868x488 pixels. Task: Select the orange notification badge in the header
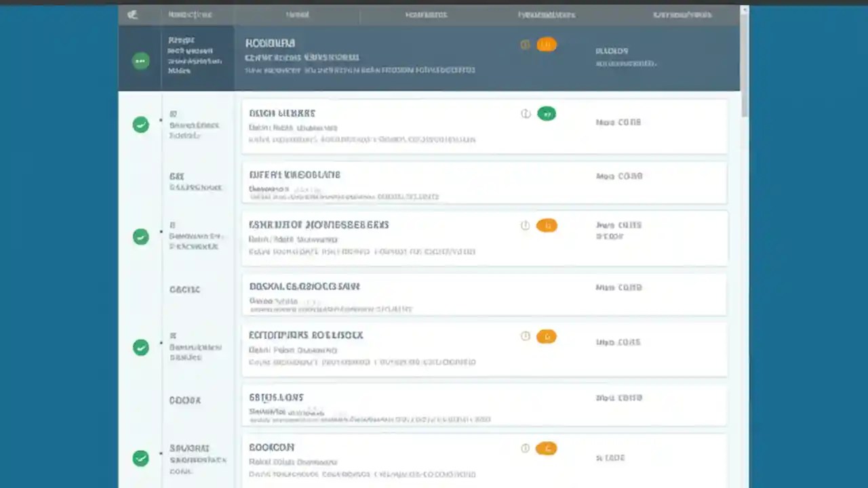[547, 44]
